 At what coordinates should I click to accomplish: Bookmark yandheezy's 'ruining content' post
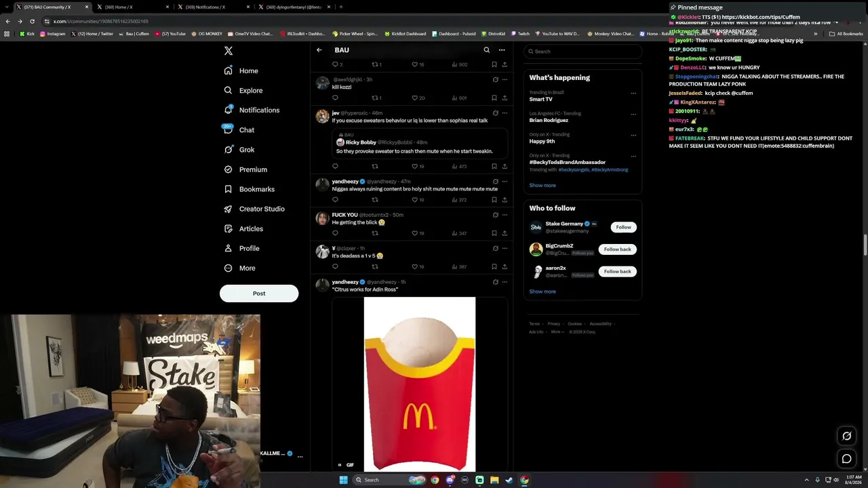click(x=494, y=200)
